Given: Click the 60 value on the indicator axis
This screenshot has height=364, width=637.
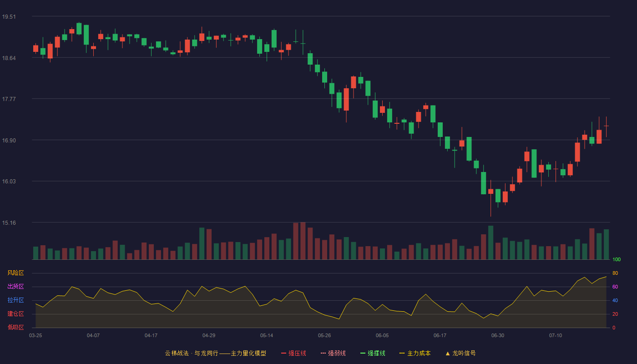Looking at the screenshot, I should (615, 287).
